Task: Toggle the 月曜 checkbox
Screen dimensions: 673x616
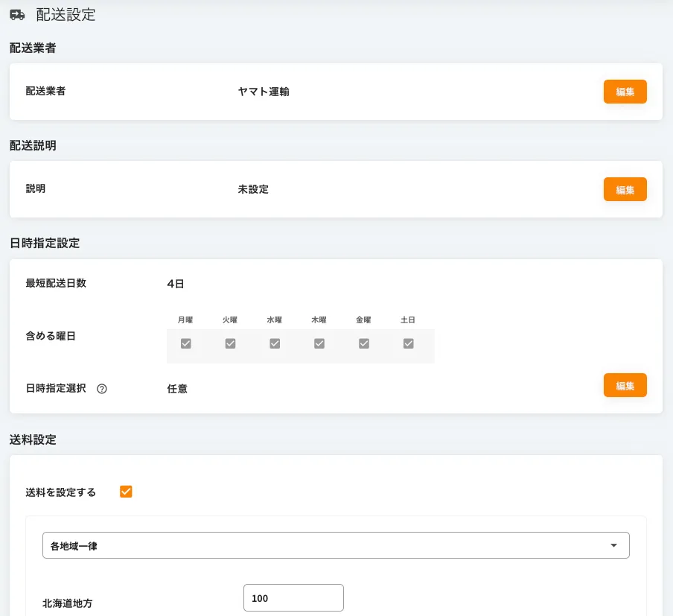Action: tap(186, 343)
